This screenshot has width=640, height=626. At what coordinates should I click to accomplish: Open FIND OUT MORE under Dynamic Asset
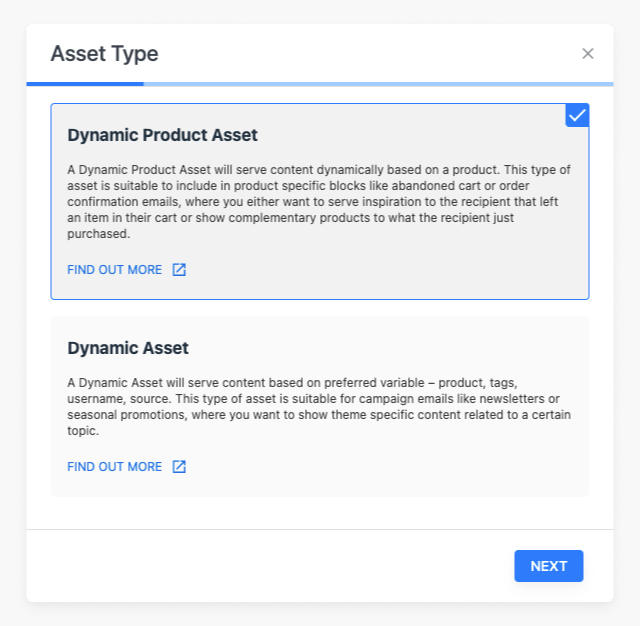tap(115, 467)
